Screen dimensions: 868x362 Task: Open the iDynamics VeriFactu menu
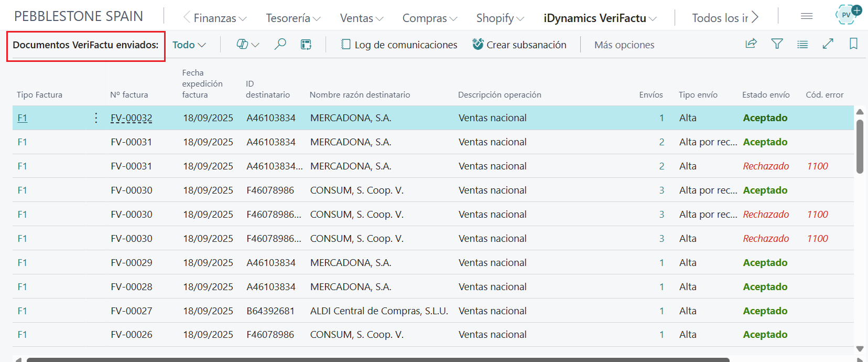point(600,18)
